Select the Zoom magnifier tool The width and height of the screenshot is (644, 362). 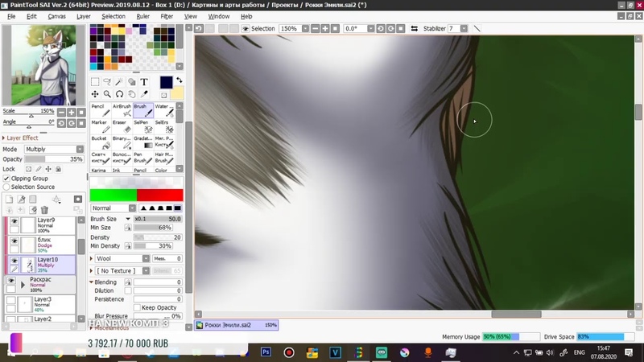(107, 94)
